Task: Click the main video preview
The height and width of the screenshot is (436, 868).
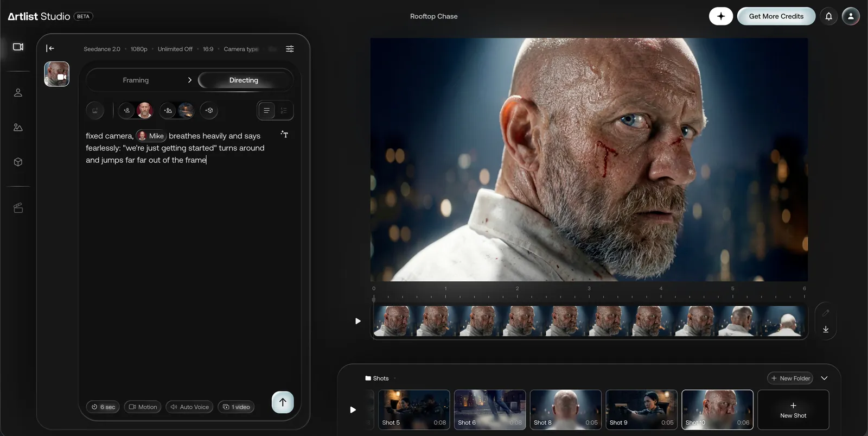Action: point(589,160)
